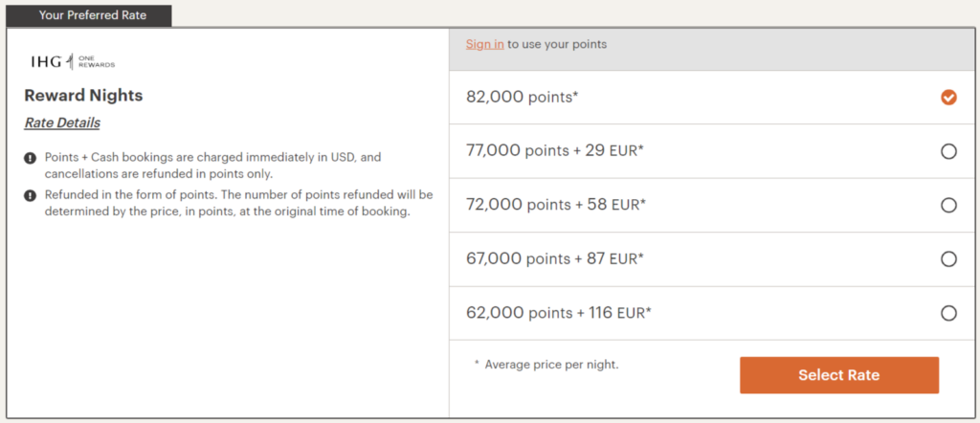Click the '82,000 points*' rate text
Screen dimensions: 980x423
[522, 97]
